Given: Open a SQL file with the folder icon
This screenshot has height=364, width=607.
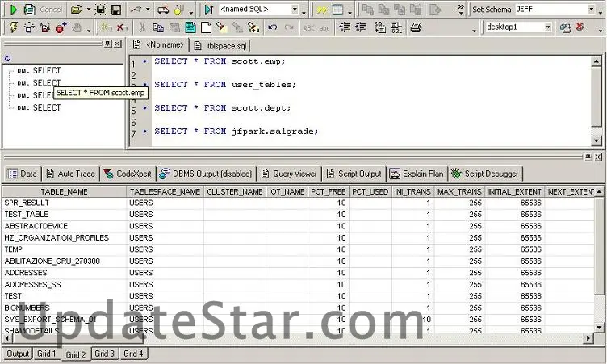Looking at the screenshot, I should pos(77,10).
